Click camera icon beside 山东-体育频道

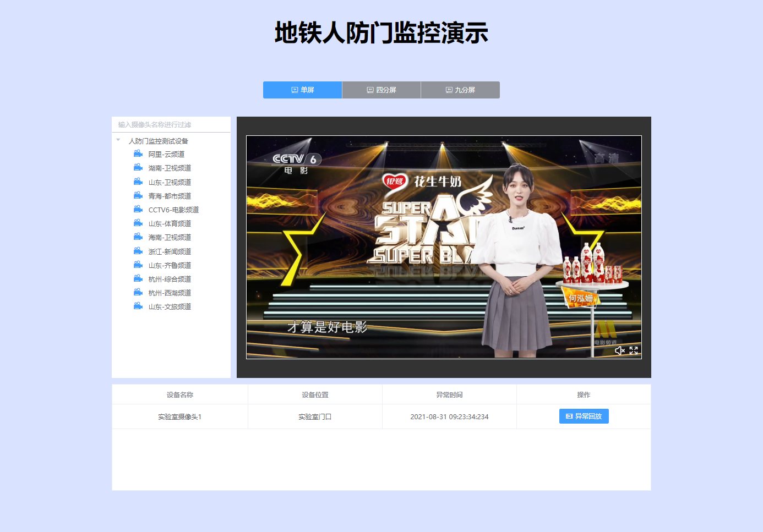pyautogui.click(x=138, y=223)
